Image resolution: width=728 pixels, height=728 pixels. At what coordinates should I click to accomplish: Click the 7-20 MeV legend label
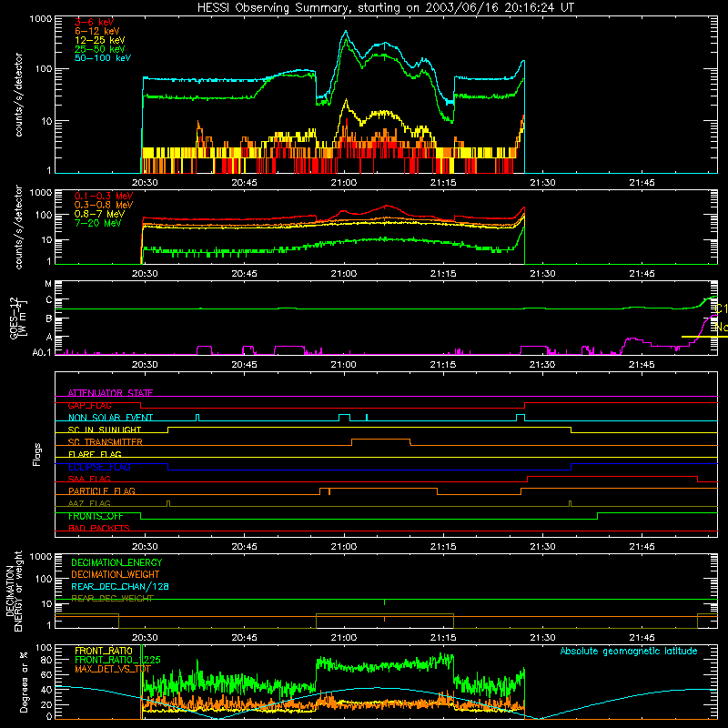click(x=97, y=223)
